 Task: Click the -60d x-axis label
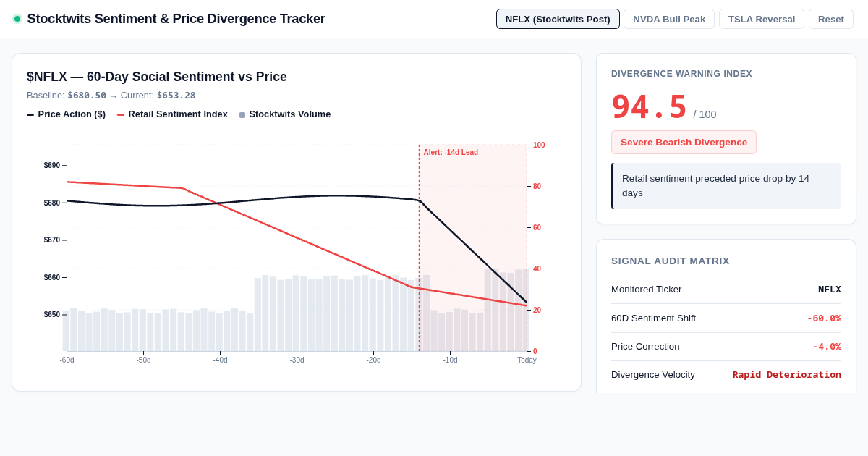67,360
